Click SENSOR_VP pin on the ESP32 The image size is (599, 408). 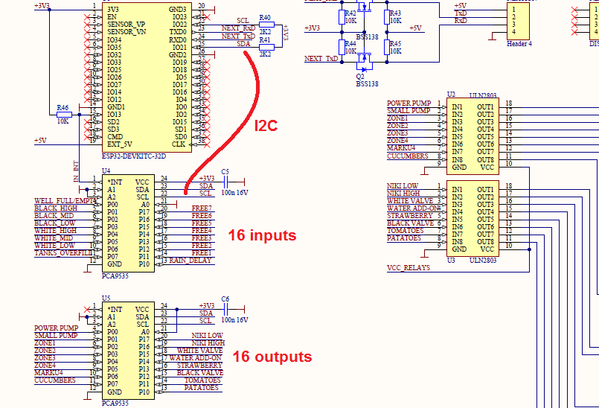point(126,24)
